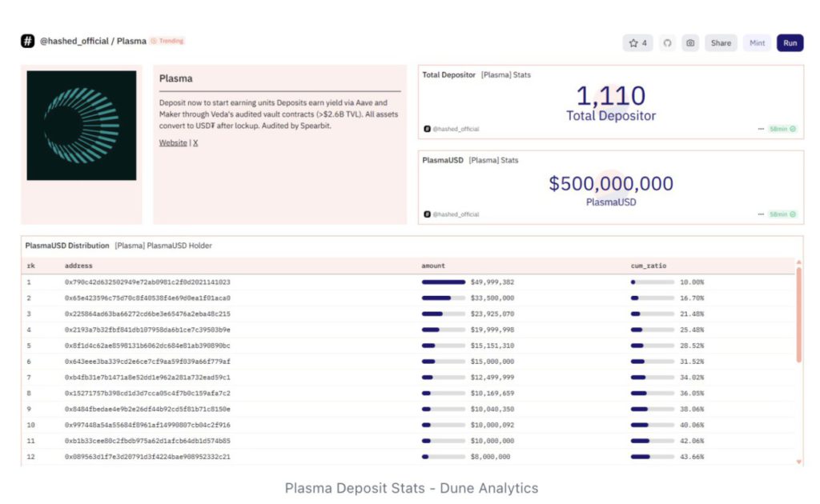Click the $19,999,998 amount cell

pos(492,330)
